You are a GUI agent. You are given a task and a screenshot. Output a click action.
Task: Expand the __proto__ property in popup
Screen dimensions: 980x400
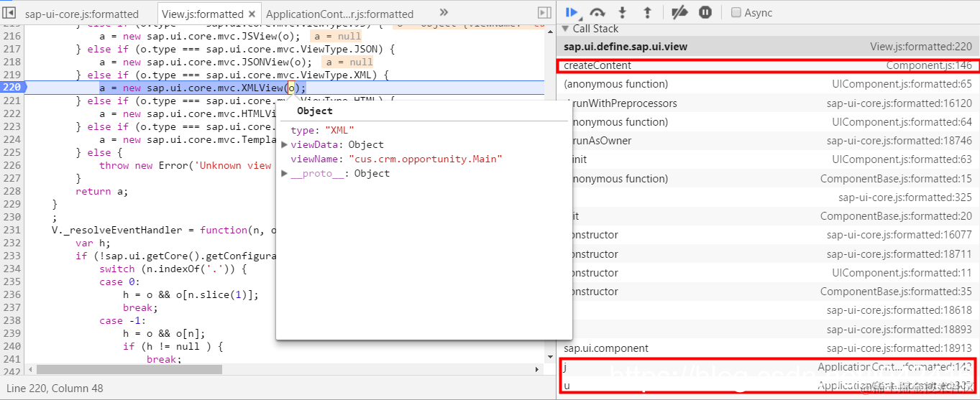pyautogui.click(x=285, y=173)
